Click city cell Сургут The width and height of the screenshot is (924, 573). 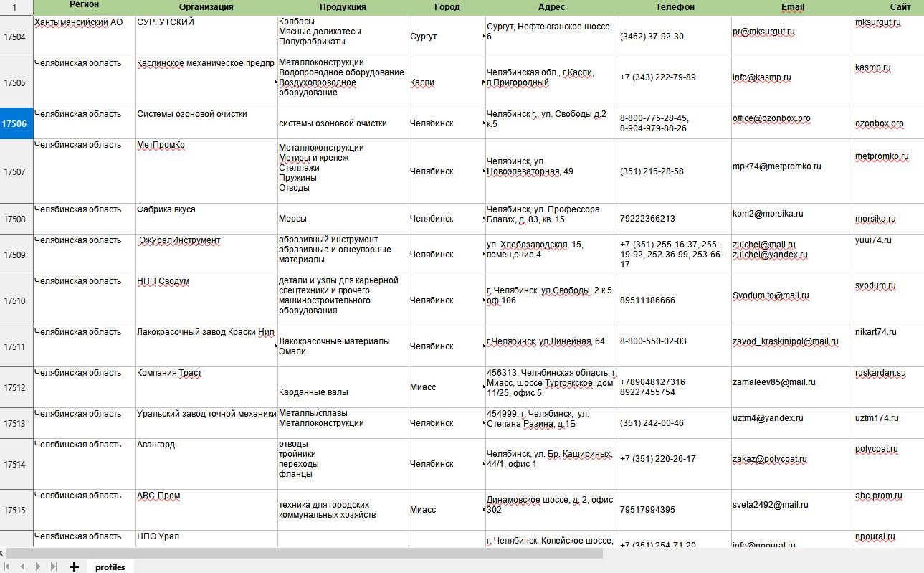[x=423, y=37]
